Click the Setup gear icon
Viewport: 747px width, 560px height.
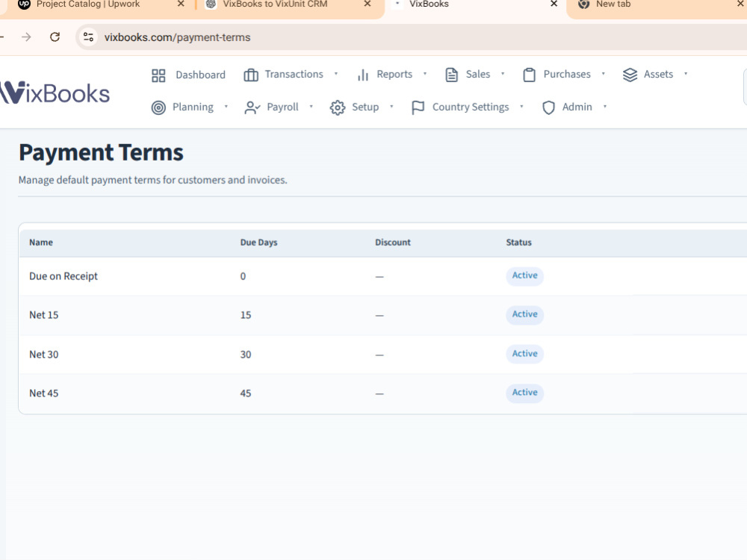coord(338,108)
